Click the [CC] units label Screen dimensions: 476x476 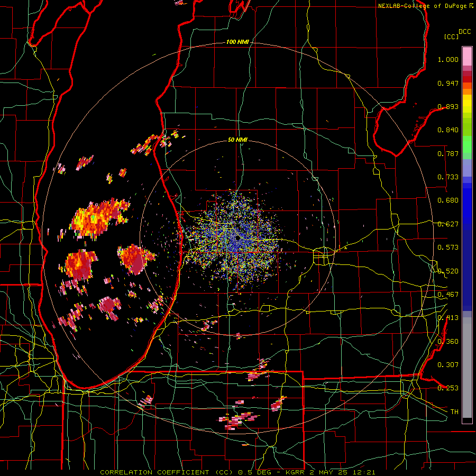point(452,36)
